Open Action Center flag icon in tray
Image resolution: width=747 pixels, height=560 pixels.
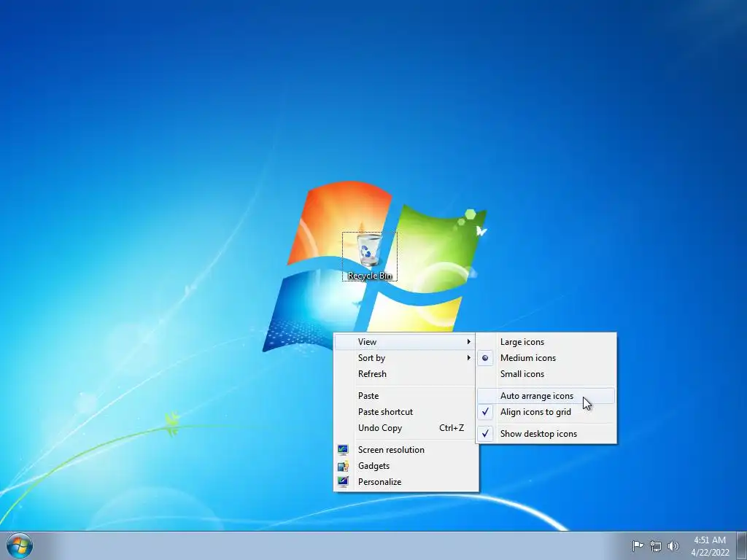coord(638,545)
